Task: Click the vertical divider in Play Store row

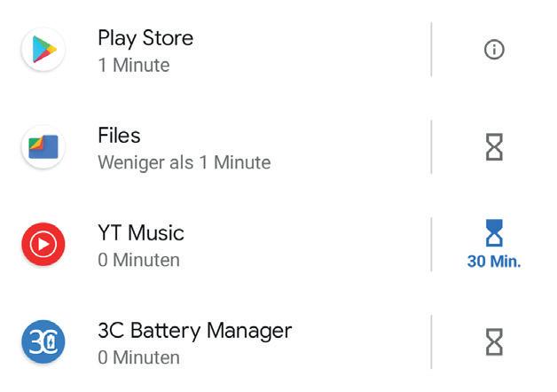Action: 432,50
